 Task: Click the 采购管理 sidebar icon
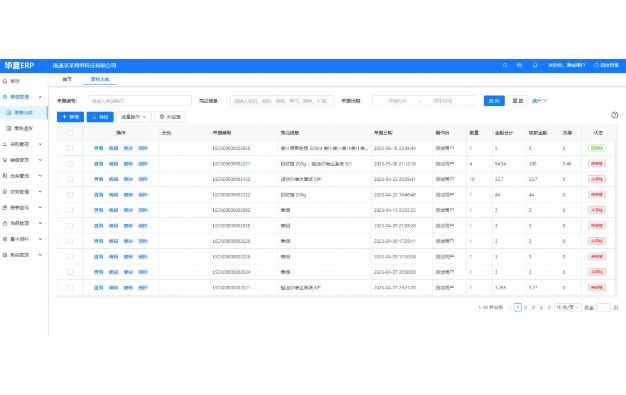(5, 144)
